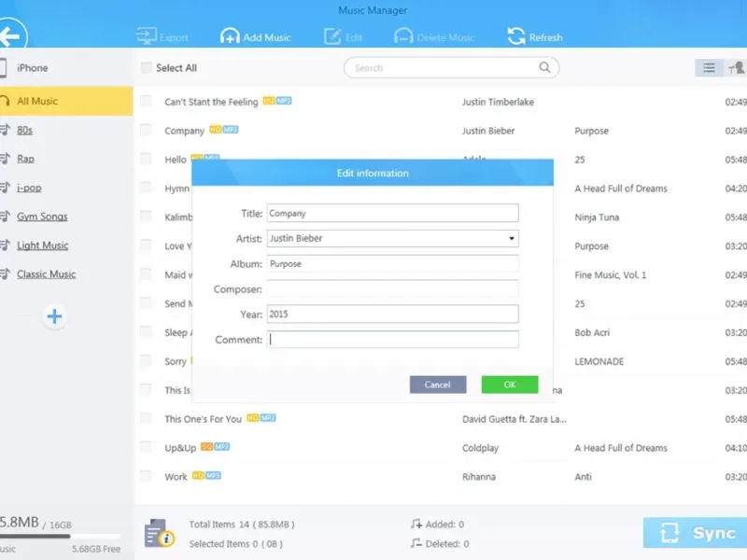747x560 pixels.
Task: Check the Work row checkbox
Action: pyautogui.click(x=146, y=476)
